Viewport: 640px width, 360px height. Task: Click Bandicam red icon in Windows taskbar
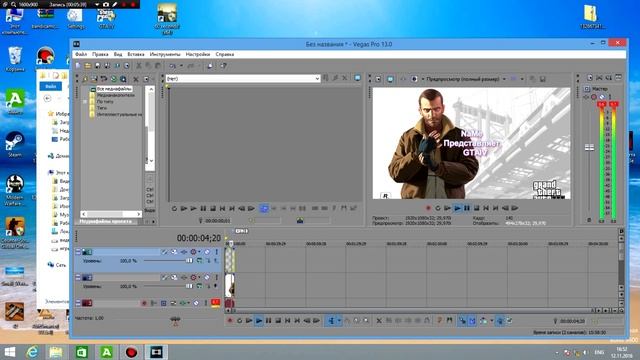pyautogui.click(x=131, y=352)
